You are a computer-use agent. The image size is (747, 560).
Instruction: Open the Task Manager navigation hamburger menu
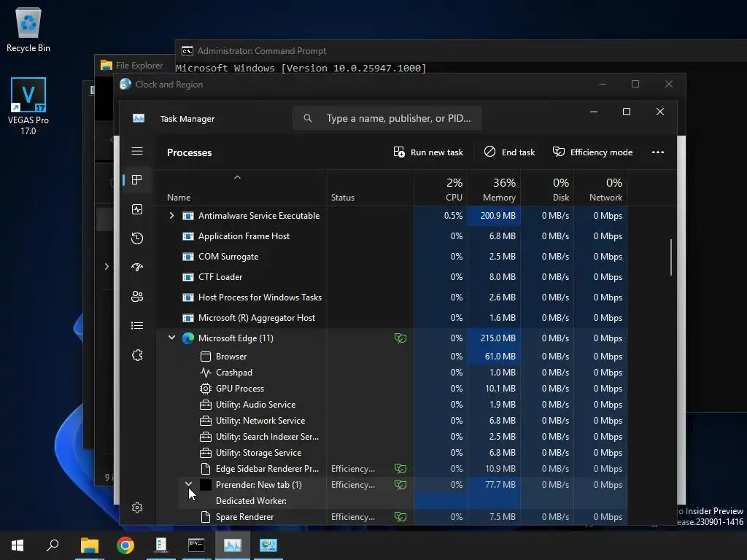click(137, 151)
